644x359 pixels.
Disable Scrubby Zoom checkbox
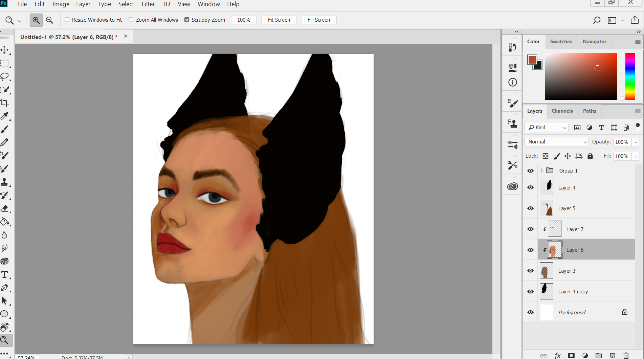click(187, 20)
